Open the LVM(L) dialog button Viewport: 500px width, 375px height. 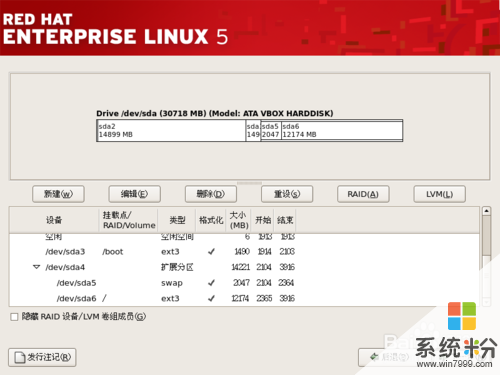coord(440,194)
